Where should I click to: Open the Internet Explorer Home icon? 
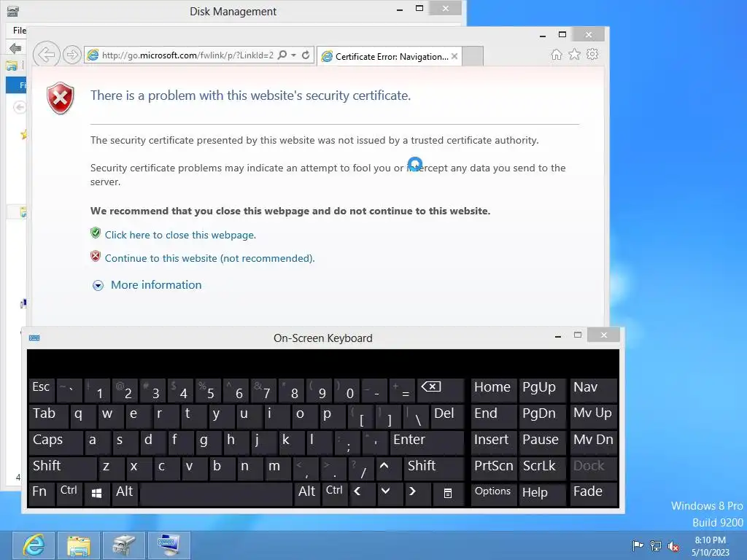[557, 54]
